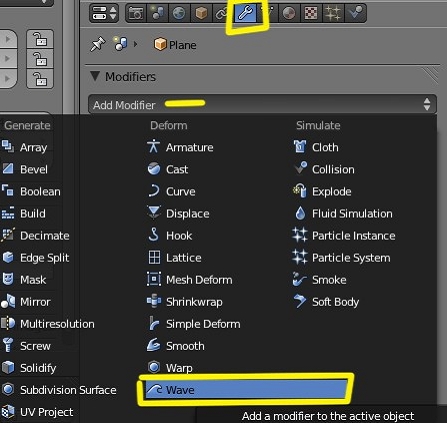Add a Smooth modifier

[176, 346]
